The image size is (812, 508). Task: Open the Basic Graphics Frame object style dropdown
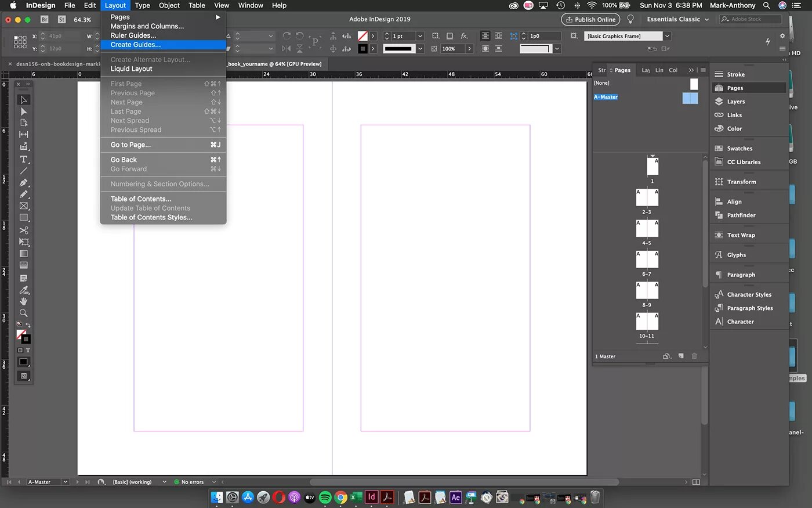(667, 36)
